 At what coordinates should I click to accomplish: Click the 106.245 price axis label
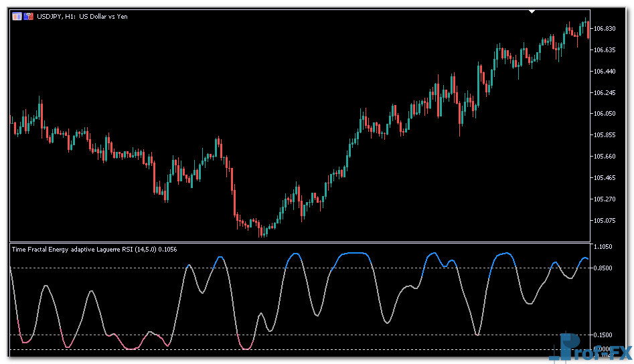coord(604,92)
